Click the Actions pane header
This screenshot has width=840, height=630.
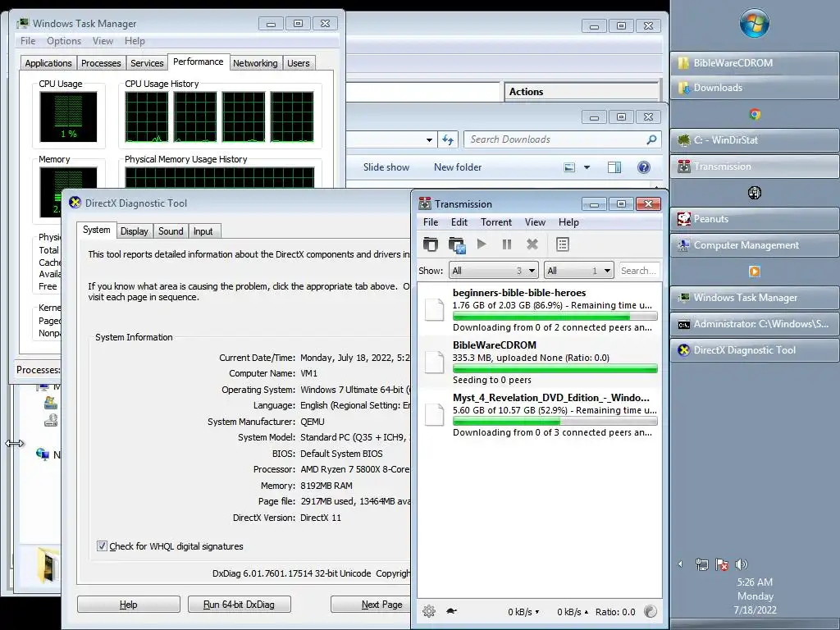(x=582, y=92)
